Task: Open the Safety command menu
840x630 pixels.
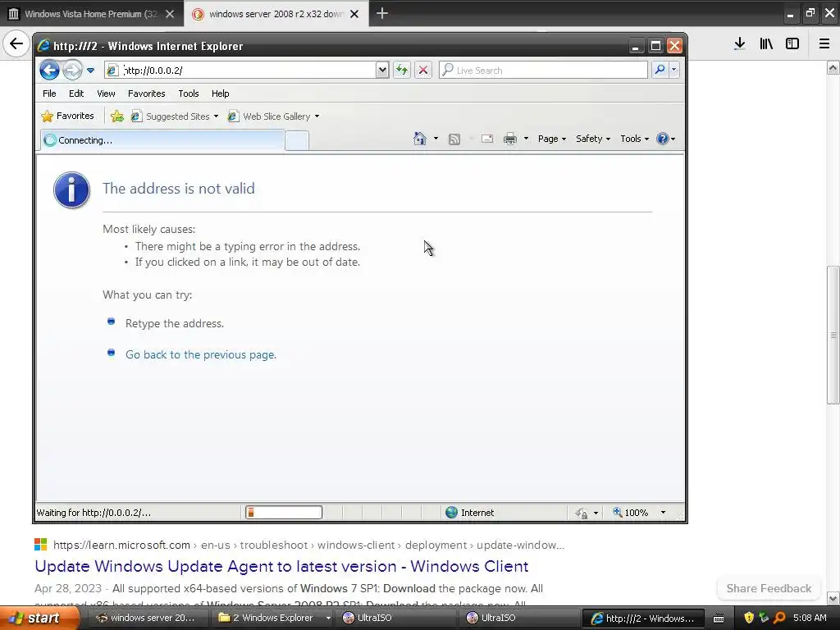Action: pos(593,139)
